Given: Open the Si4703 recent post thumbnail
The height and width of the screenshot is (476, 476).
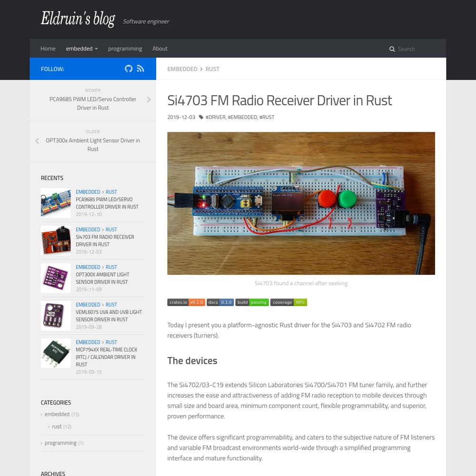Looking at the screenshot, I should pyautogui.click(x=56, y=240).
